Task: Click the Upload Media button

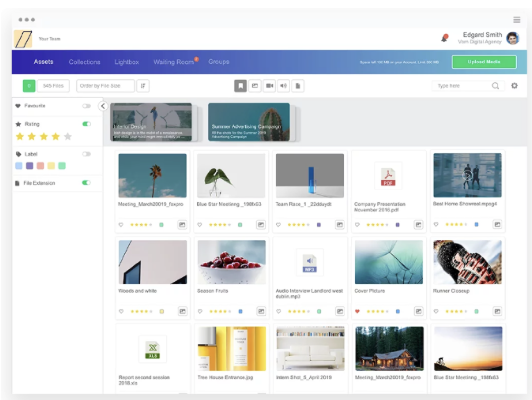Action: coord(484,62)
